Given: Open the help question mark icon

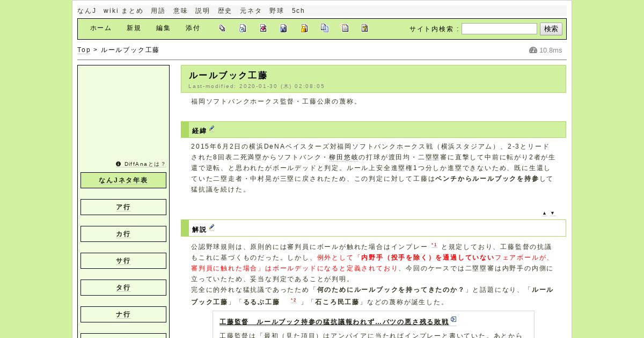Looking at the screenshot, I should click(x=365, y=28).
